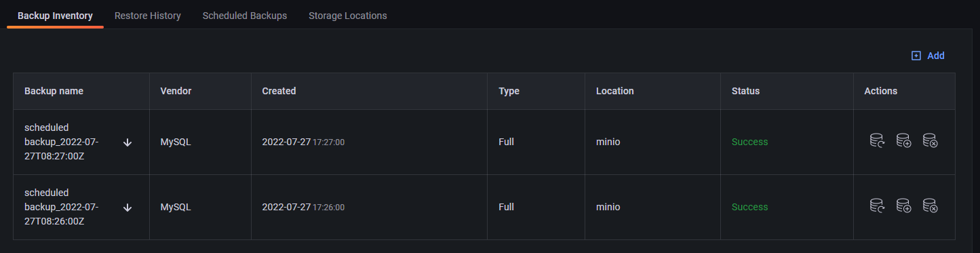
Task: Switch to the Restore History tab
Action: (148, 16)
